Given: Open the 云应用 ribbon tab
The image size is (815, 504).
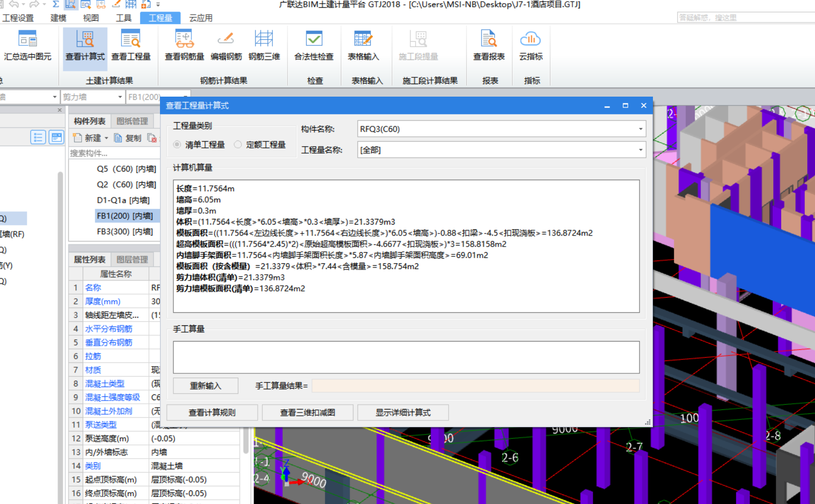Looking at the screenshot, I should 201,18.
